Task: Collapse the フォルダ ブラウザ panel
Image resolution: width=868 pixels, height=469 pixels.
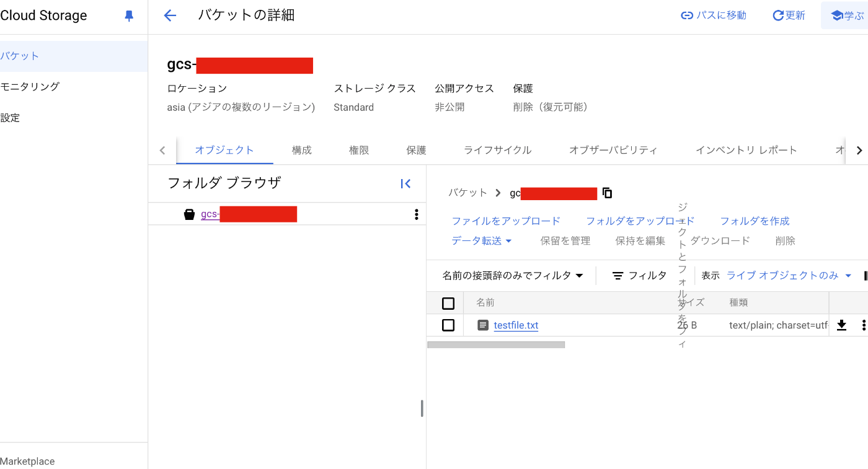Action: pos(406,183)
